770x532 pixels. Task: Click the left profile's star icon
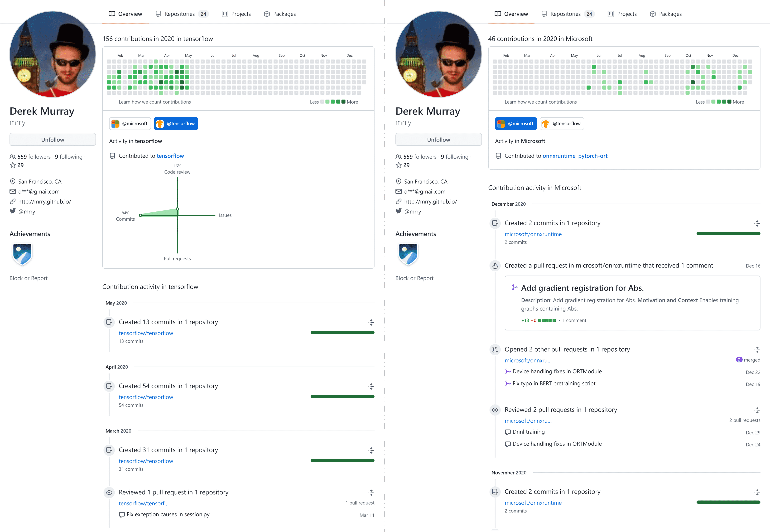[x=13, y=165]
